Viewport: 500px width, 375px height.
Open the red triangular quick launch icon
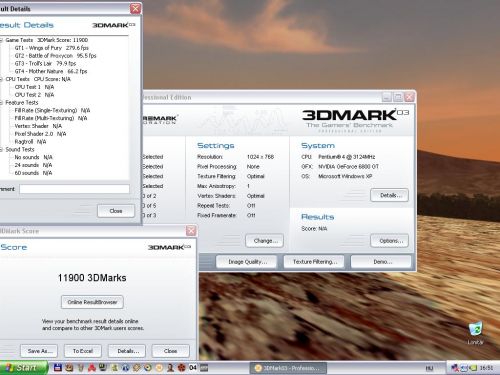92,368
